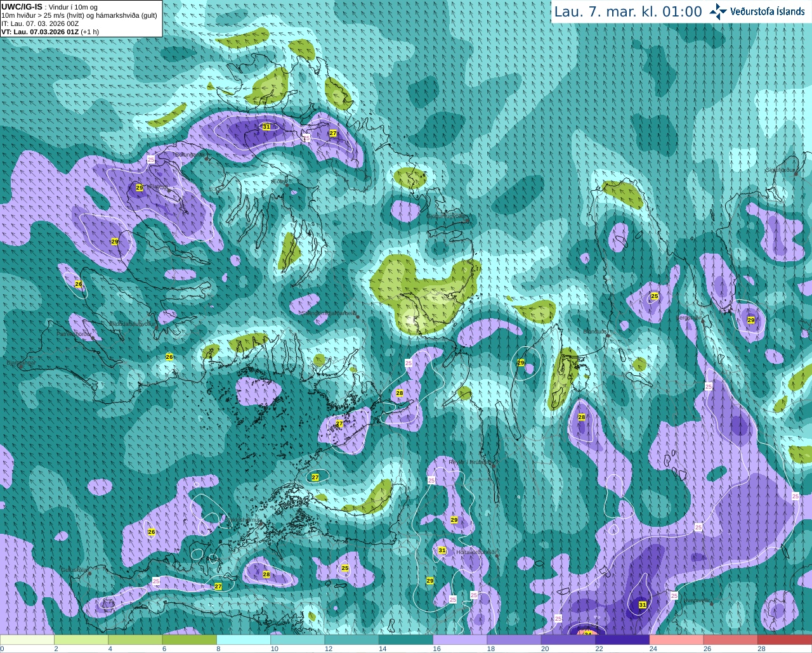
Task: Click the 8–10 m/s pale cyan swatch
Action: point(244,640)
